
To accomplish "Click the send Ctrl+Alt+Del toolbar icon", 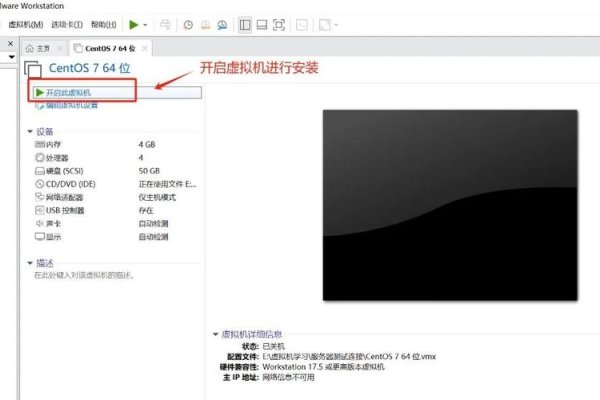I will coord(165,25).
